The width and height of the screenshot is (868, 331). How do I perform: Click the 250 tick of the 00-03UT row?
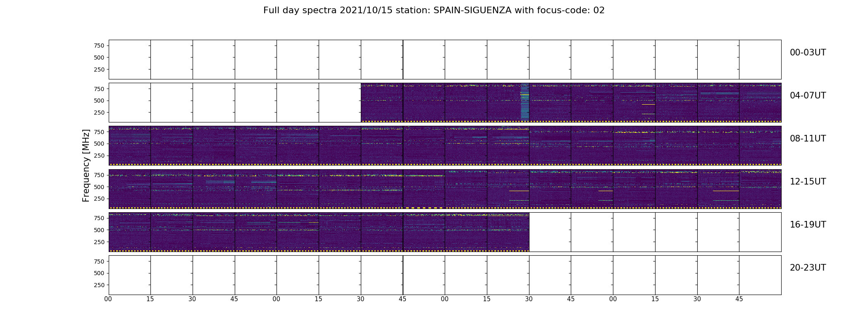tap(99, 70)
